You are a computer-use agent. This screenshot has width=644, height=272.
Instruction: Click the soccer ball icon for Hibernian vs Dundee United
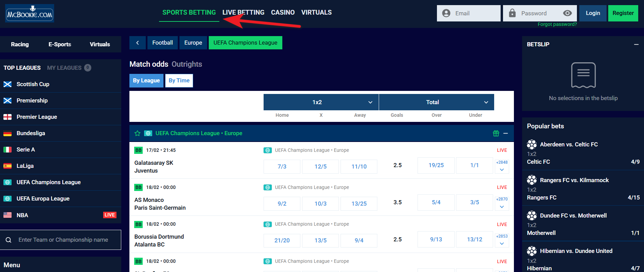532,251
